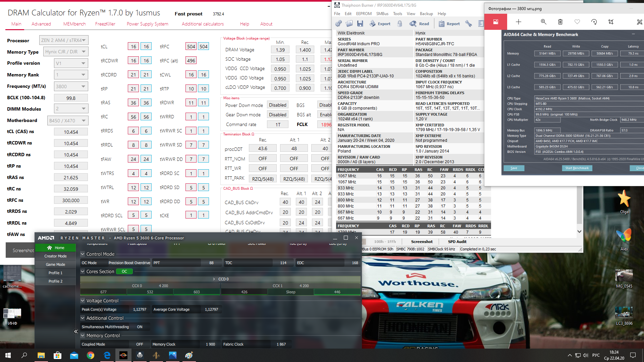Click the trash delete icon in Photos
644x362 pixels.
pyautogui.click(x=560, y=22)
